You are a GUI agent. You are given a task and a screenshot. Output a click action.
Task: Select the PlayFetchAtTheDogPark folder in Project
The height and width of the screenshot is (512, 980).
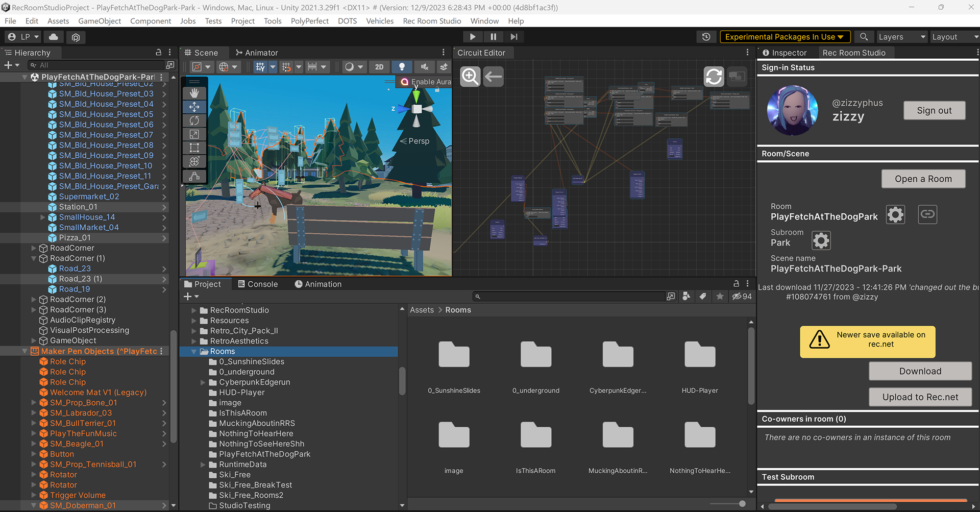click(265, 454)
